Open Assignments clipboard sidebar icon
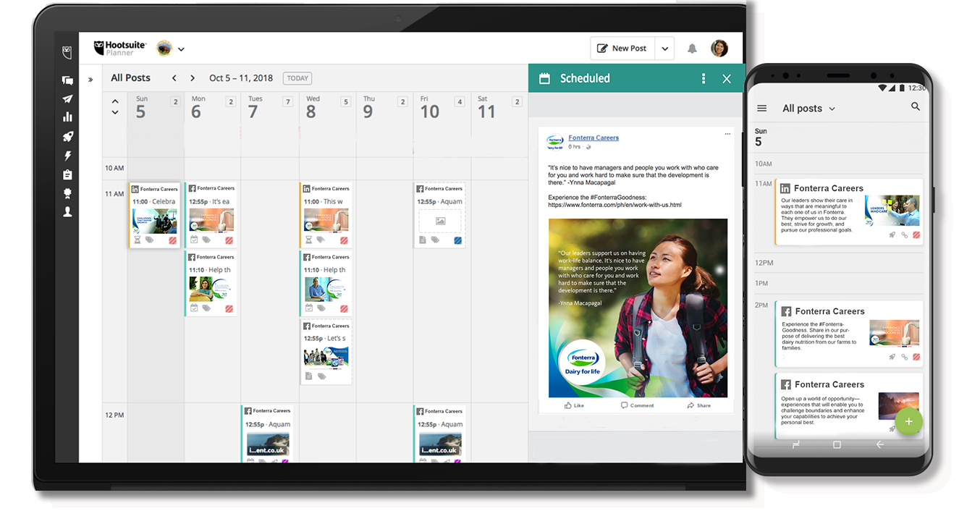 [67, 174]
